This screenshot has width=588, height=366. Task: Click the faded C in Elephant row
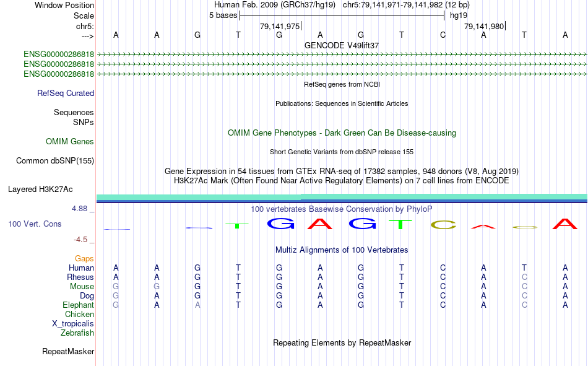524,305
